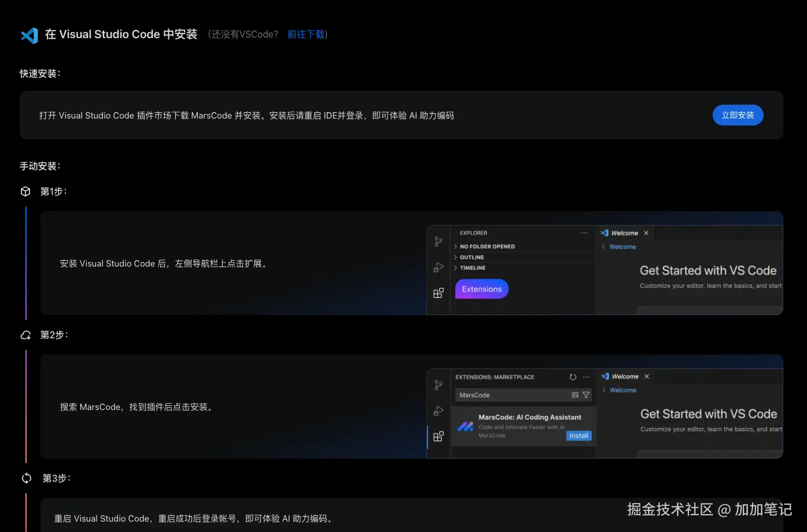
Task: Click the Visual Studio Code logo in heading
Action: click(30, 35)
